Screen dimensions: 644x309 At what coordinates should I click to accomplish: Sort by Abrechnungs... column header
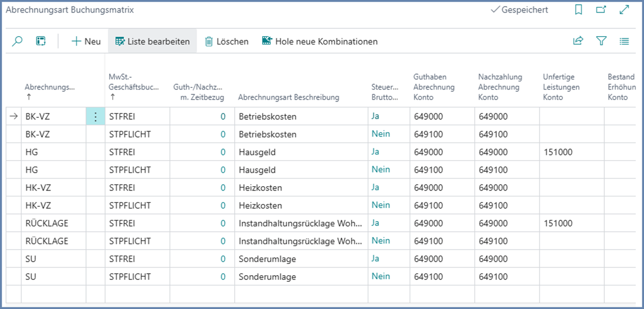pyautogui.click(x=50, y=87)
